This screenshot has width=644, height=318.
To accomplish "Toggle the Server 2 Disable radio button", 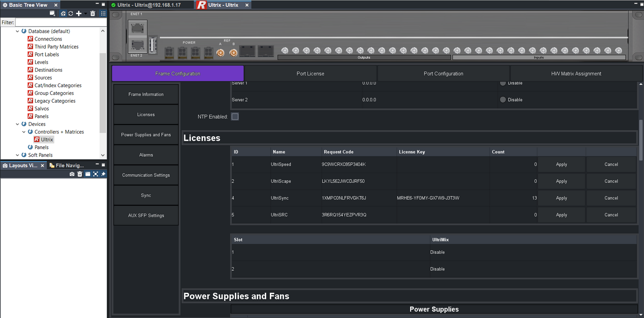I will point(503,99).
